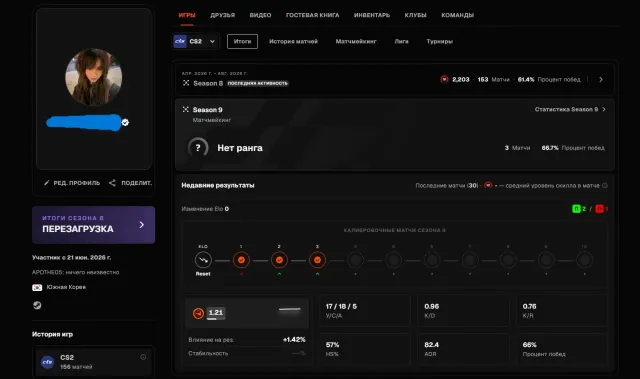640x379 pixels.
Task: Switch to the Клубы tab
Action: pos(416,15)
